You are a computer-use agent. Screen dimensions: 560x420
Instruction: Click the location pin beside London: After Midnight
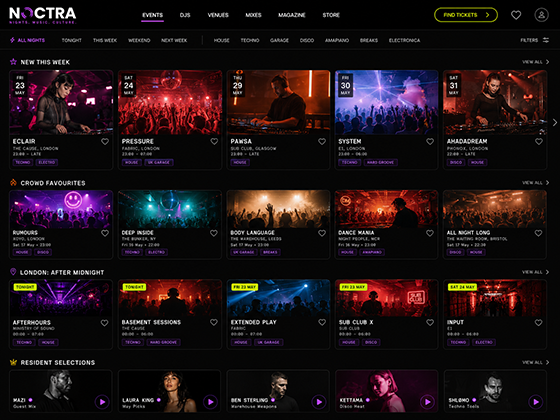tap(13, 272)
